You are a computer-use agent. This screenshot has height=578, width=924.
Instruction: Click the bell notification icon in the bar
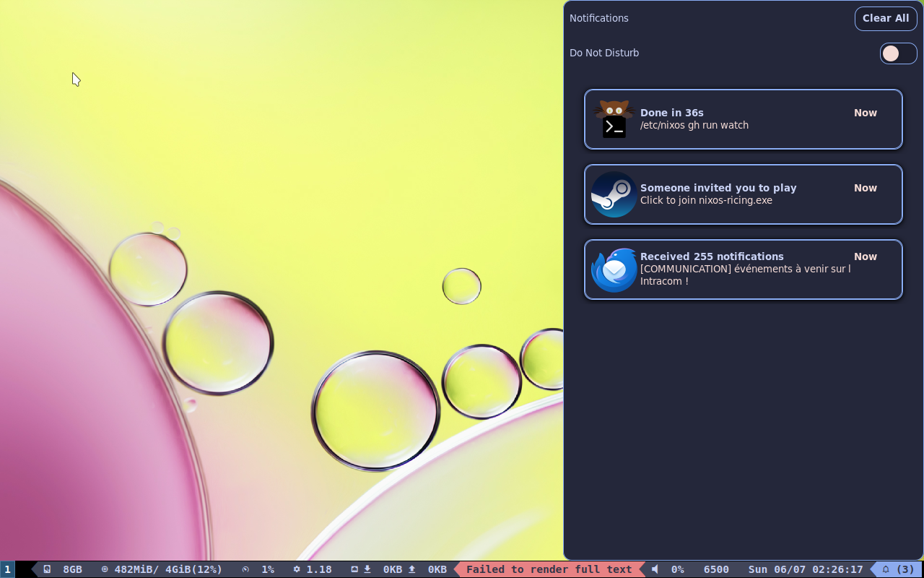(886, 569)
